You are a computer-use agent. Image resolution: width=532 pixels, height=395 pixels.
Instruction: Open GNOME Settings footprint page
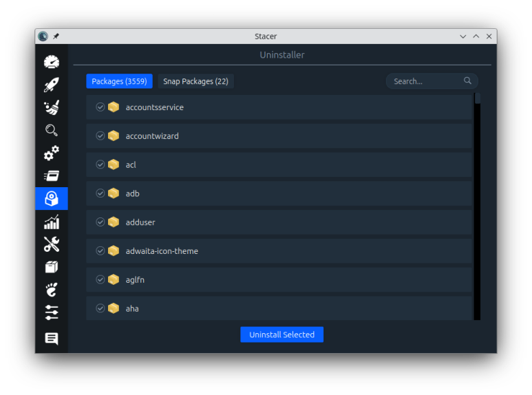(52, 290)
